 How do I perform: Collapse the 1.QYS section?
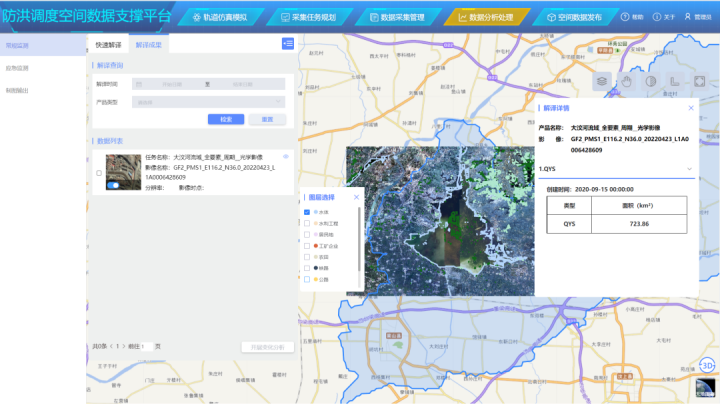click(691, 170)
